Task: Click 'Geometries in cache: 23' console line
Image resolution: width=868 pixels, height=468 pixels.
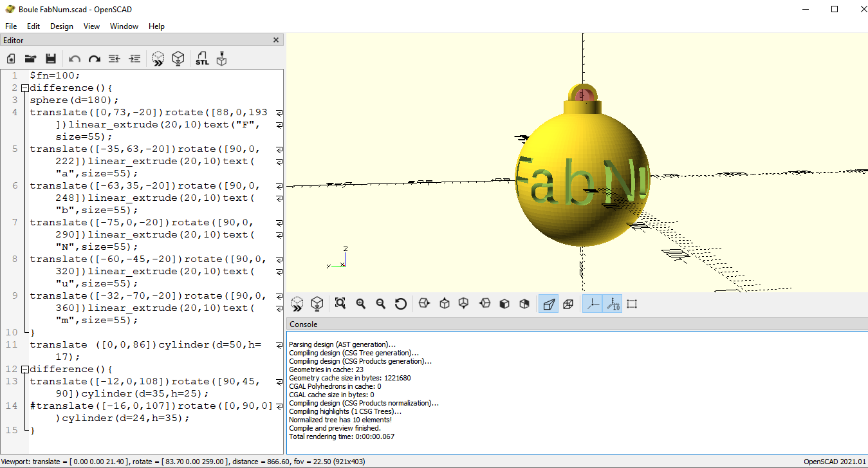Action: (326, 370)
